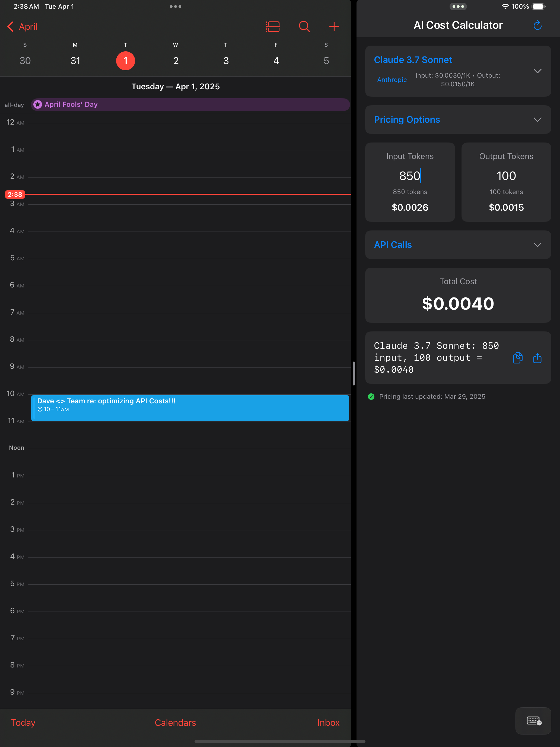The image size is (560, 747).
Task: Expand the Claude 3.7 Sonnet model picker
Action: pyautogui.click(x=537, y=71)
